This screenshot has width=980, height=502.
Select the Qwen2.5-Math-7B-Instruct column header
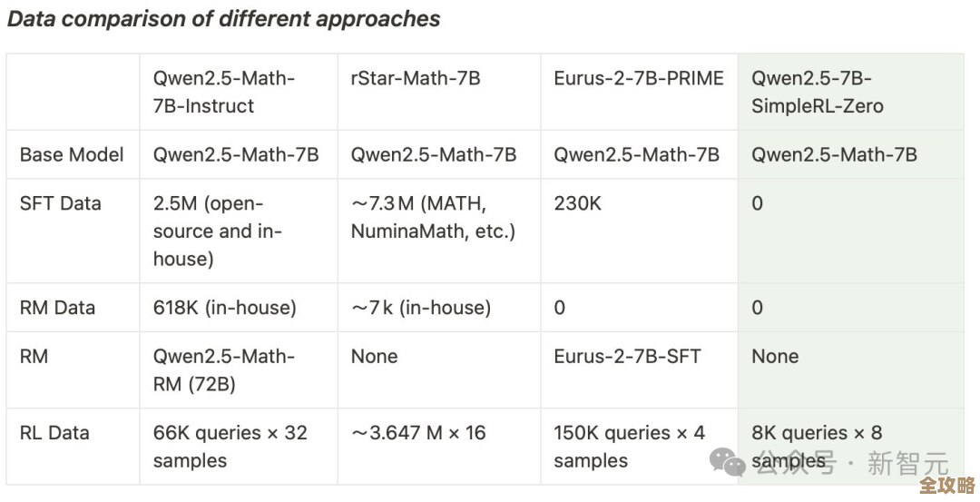[x=223, y=92]
